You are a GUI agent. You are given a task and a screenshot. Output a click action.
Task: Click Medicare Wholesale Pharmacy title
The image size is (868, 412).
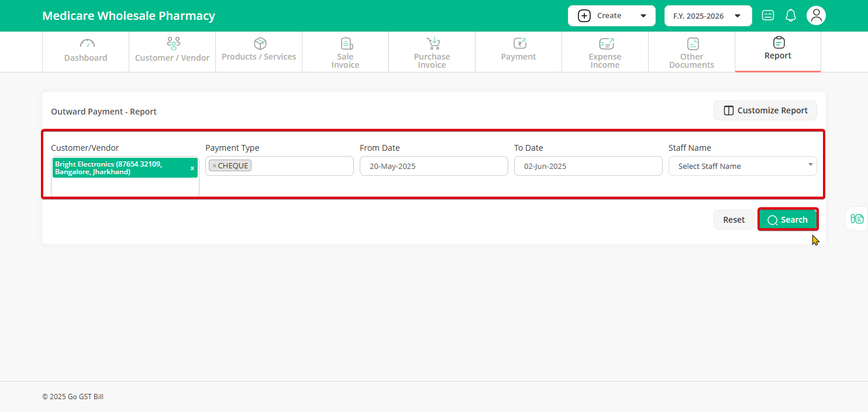(x=129, y=16)
